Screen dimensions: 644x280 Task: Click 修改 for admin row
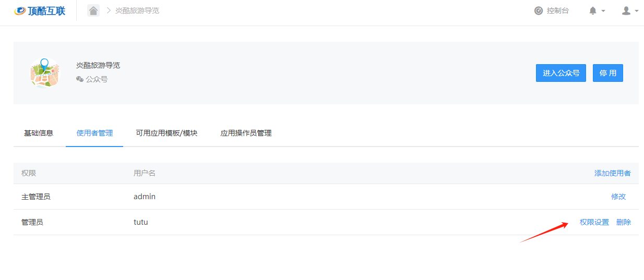click(x=618, y=197)
